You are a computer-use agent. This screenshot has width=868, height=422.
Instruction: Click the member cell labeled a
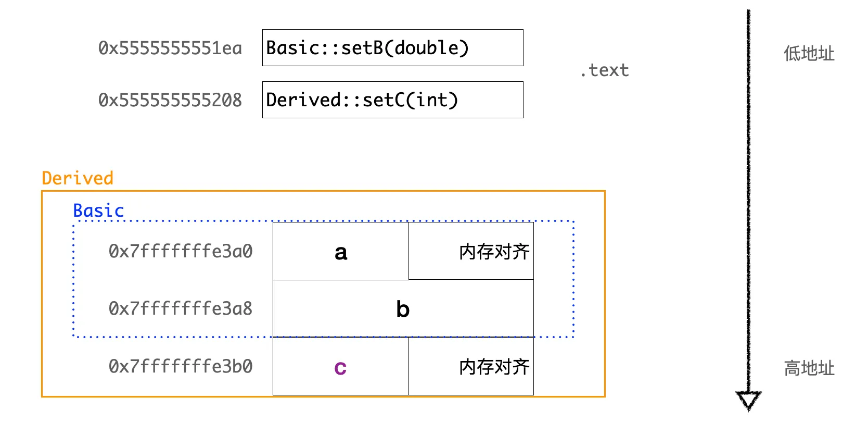tap(341, 252)
